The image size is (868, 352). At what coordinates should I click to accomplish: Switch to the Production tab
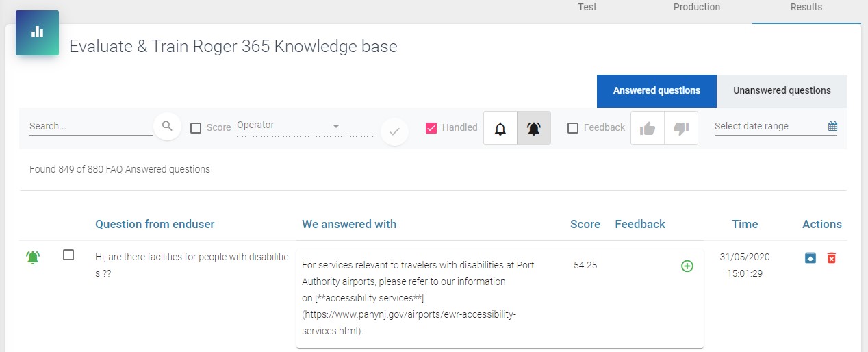(x=697, y=7)
